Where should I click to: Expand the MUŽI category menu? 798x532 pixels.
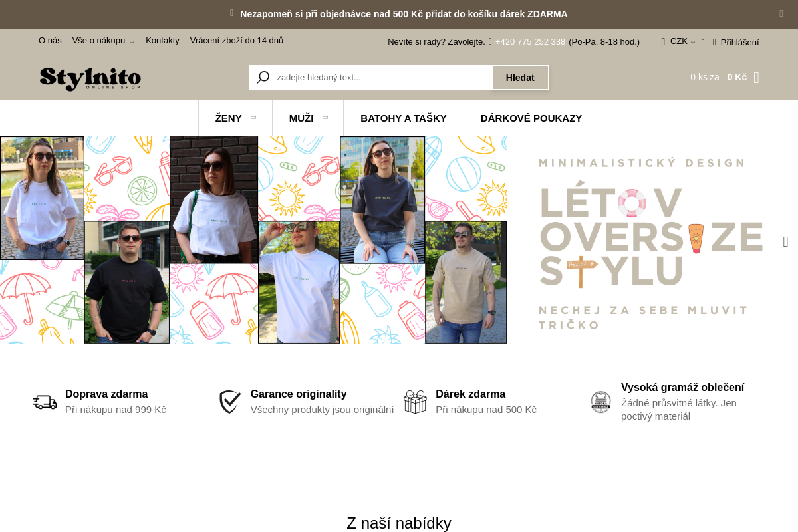pyautogui.click(x=308, y=118)
